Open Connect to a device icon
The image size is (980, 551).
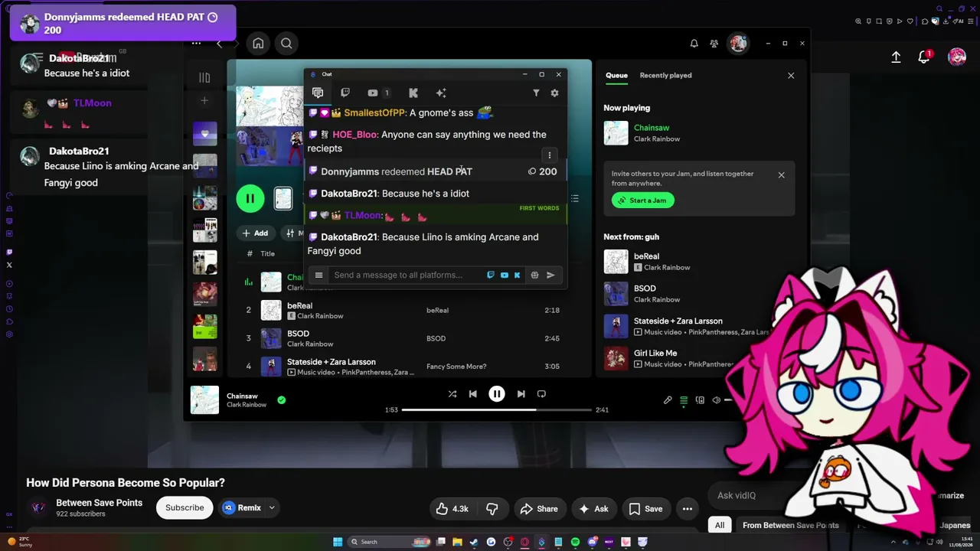click(700, 400)
